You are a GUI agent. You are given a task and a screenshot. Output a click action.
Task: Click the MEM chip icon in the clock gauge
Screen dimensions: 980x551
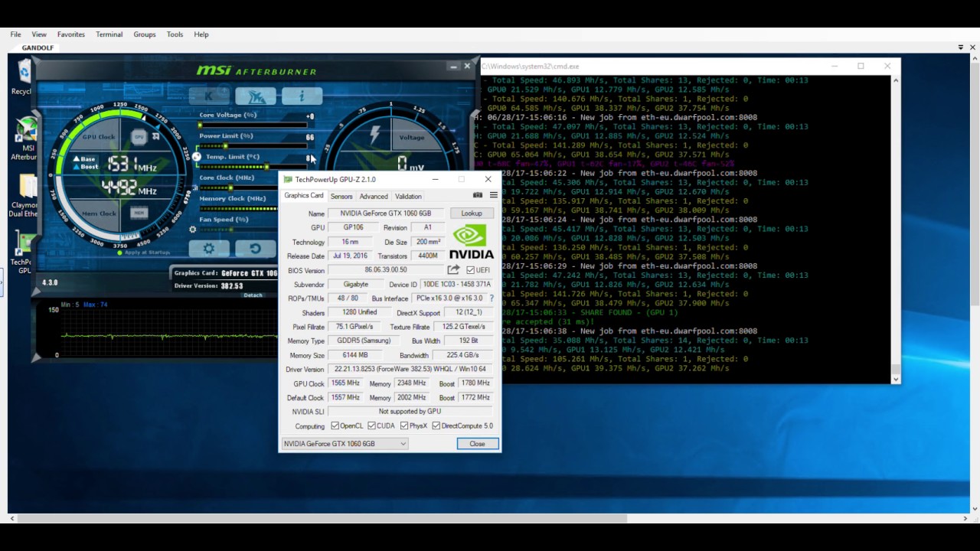click(139, 213)
